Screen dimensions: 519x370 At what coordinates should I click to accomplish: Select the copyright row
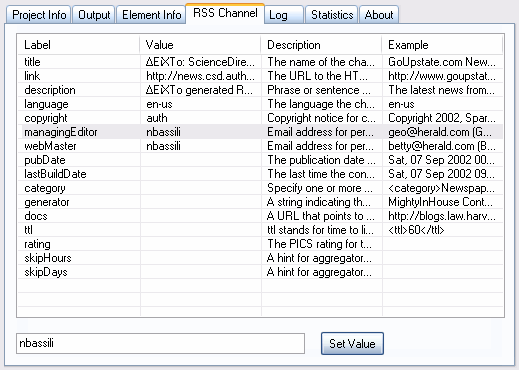pyautogui.click(x=260, y=118)
